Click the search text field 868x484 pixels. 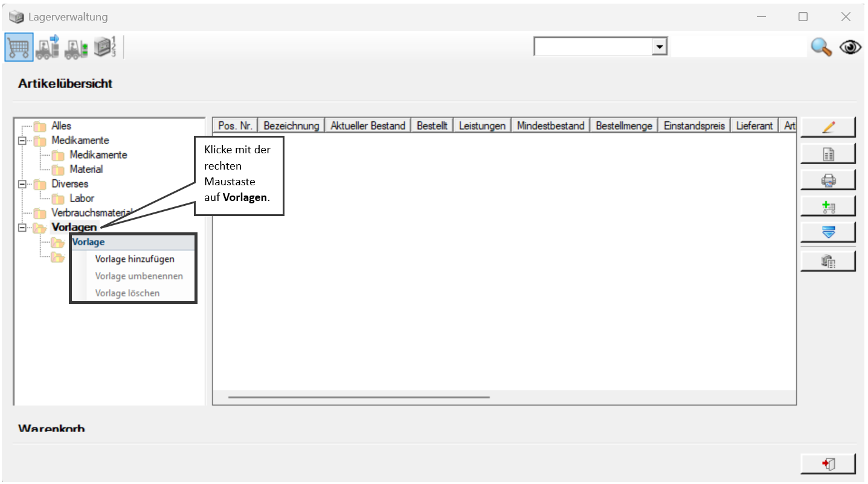pos(738,47)
